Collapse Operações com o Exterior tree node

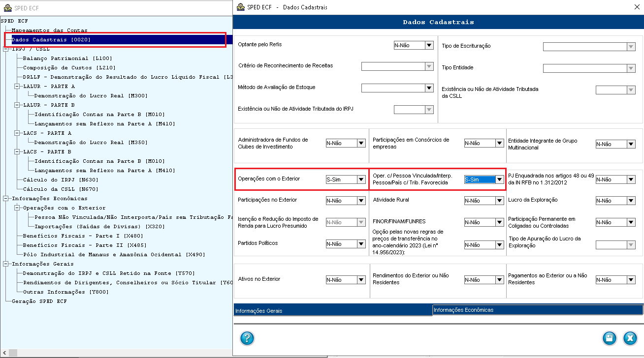tap(17, 208)
